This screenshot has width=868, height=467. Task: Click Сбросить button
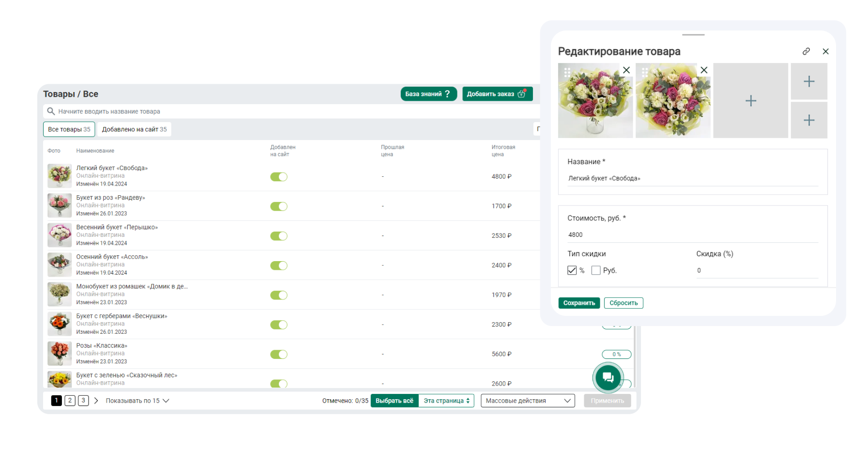tap(624, 303)
